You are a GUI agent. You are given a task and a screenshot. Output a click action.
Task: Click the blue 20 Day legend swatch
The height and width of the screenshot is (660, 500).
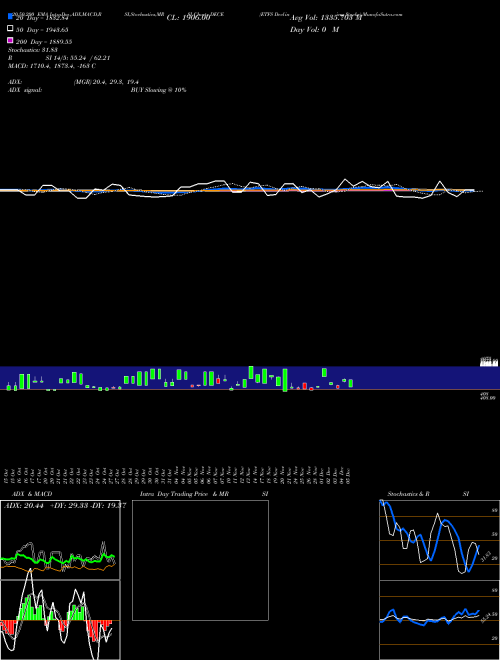tap(10, 16)
